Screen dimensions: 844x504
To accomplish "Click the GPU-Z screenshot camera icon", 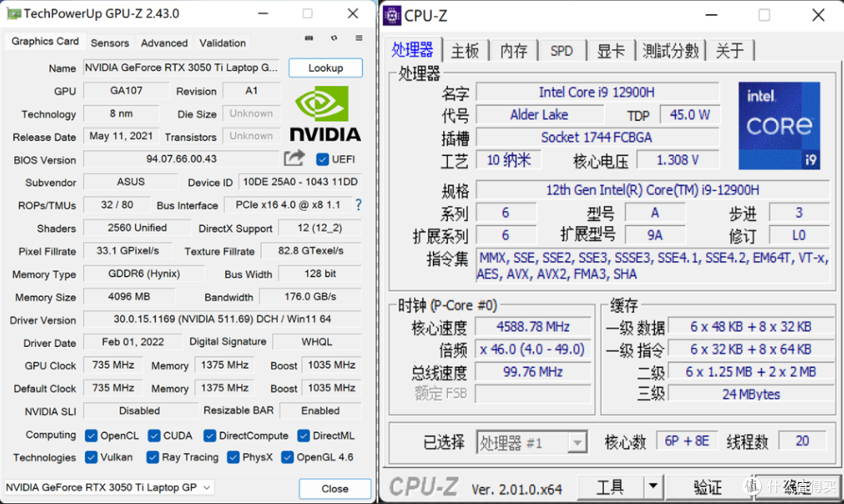I will (309, 38).
